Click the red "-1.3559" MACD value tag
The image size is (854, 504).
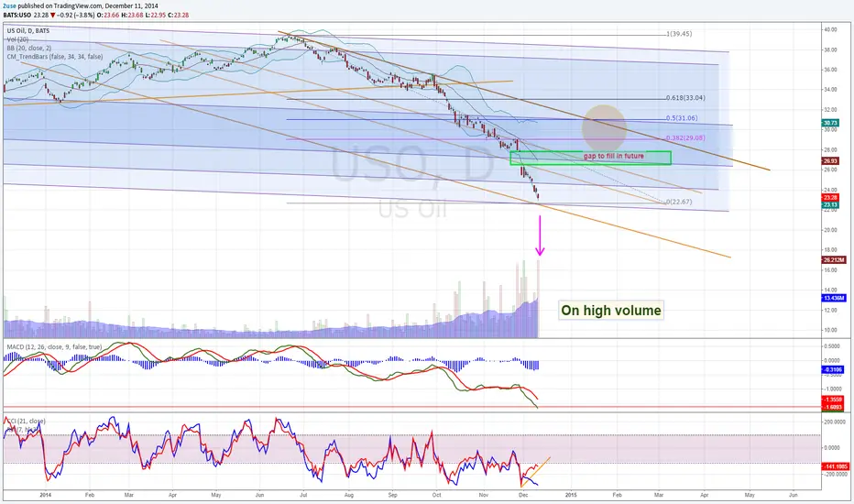coord(834,400)
